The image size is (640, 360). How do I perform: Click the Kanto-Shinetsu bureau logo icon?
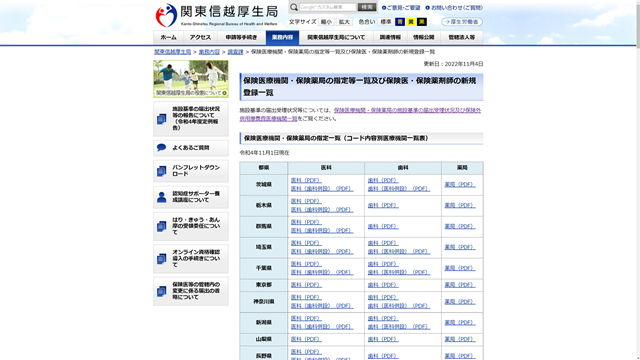click(166, 16)
